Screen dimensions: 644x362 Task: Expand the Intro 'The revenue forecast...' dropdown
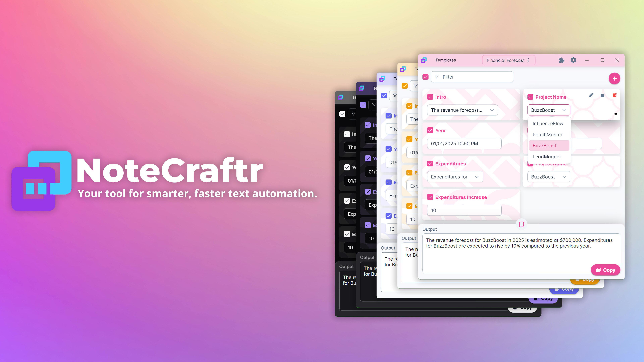click(x=462, y=110)
